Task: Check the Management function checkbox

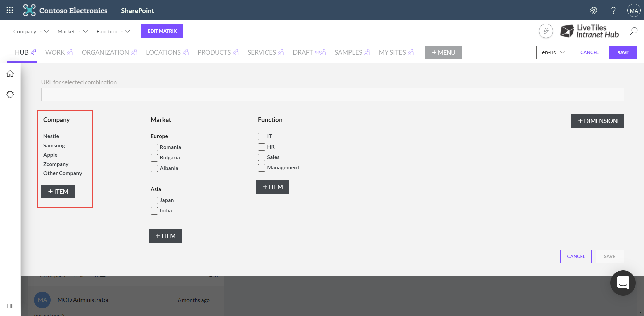Action: 262,168
